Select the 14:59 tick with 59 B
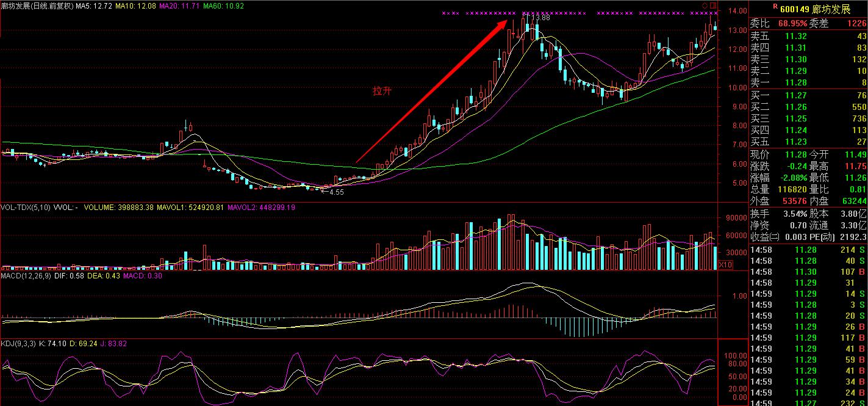This screenshot has height=406, width=868. pyautogui.click(x=808, y=360)
